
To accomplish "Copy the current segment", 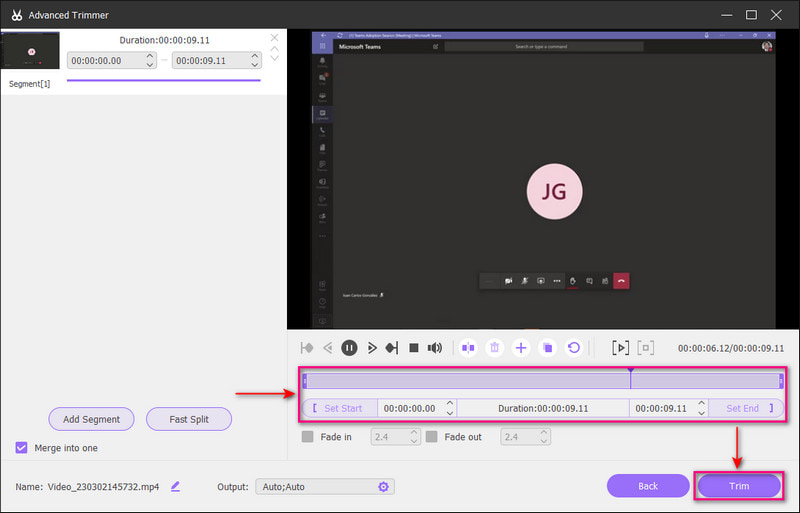I will tap(547, 348).
